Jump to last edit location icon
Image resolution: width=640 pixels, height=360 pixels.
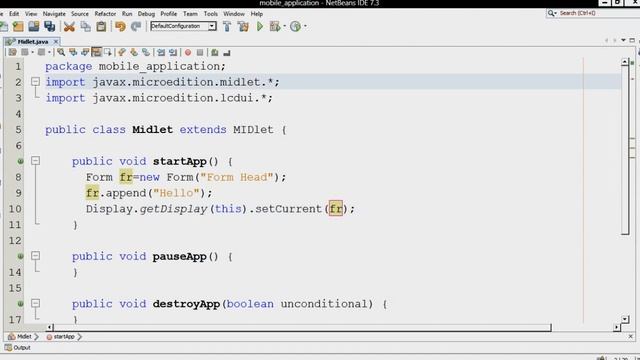pyautogui.click(x=12, y=52)
